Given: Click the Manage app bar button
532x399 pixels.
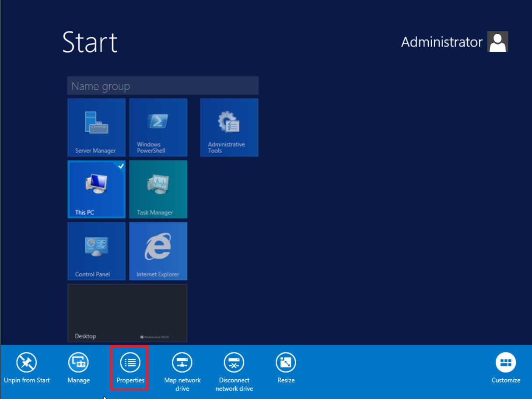Looking at the screenshot, I should pos(78,363).
